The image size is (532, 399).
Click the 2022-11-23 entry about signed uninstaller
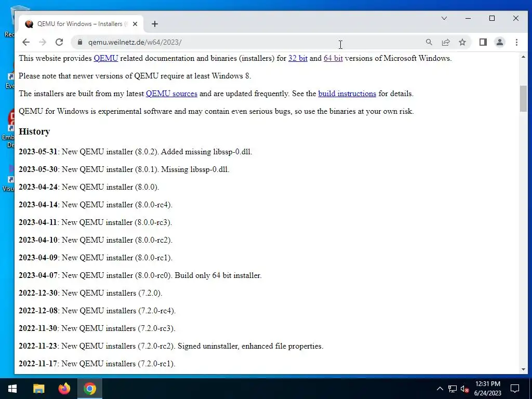(171, 345)
